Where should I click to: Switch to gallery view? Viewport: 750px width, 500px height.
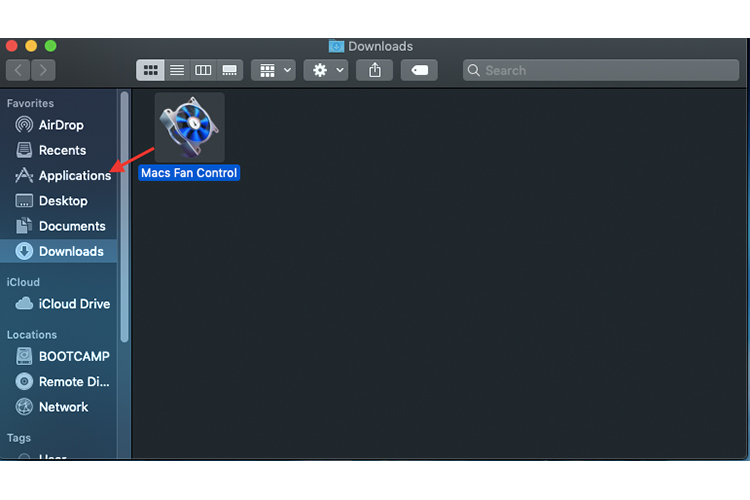tap(230, 70)
